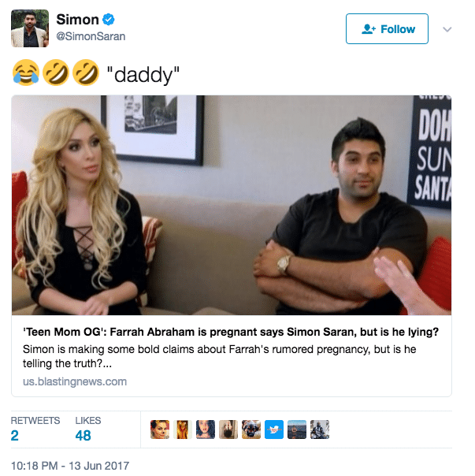Viewport: 475px width, 476px height.
Task: Open the dark-haired woman liker avatar
Action: (x=206, y=430)
